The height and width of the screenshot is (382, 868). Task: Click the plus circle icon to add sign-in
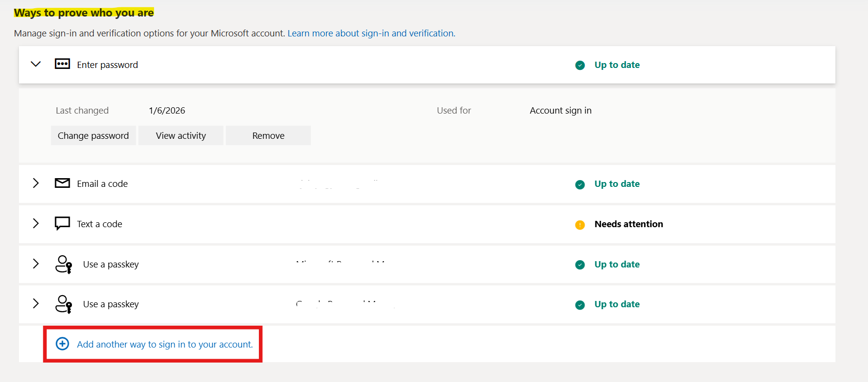(62, 344)
